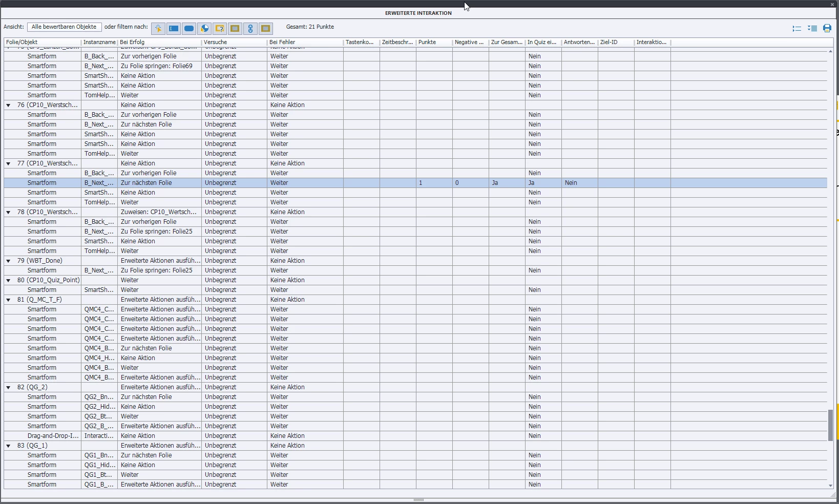Collapse slide 82 (QG_2)
Screen dimensions: 839x504
click(x=8, y=387)
